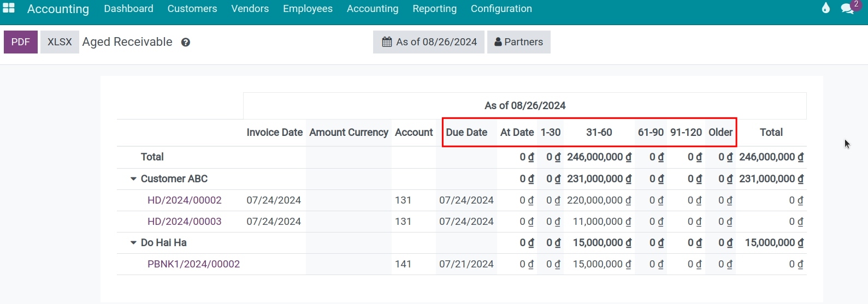
Task: Click the Account column header
Action: click(x=414, y=133)
